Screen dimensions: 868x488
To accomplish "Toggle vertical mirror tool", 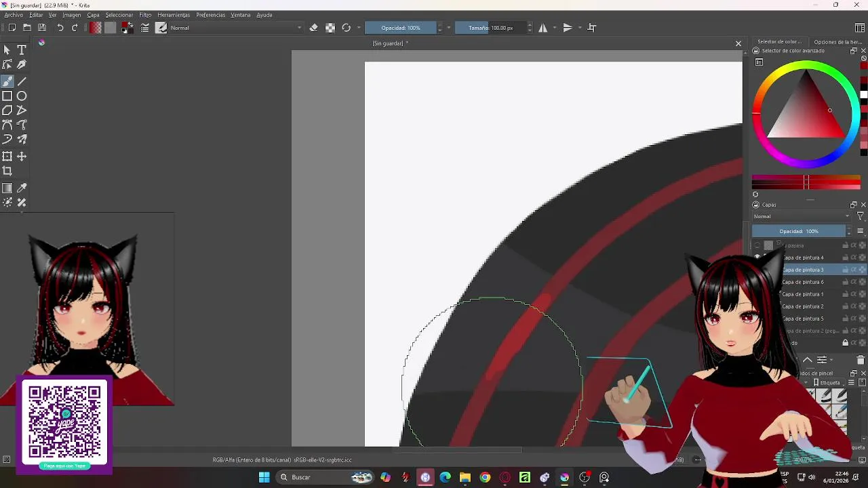I will click(x=568, y=28).
